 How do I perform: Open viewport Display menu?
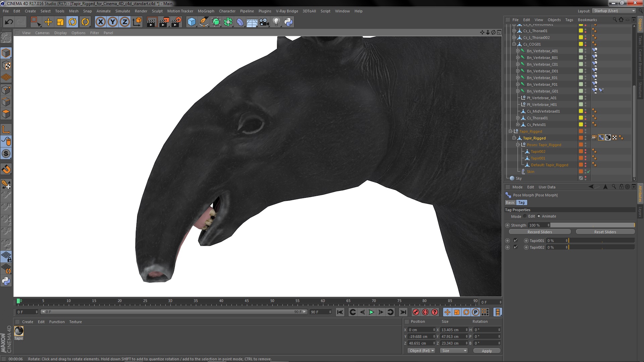click(x=60, y=33)
